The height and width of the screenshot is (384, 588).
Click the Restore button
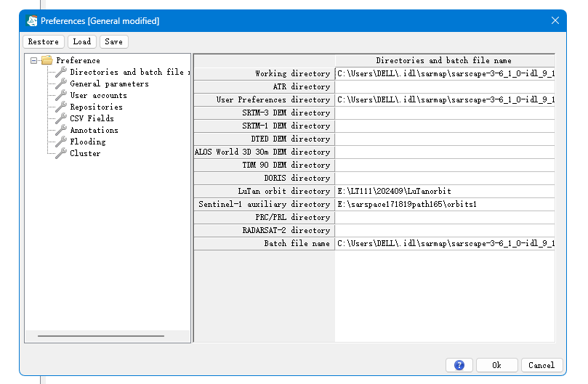[44, 41]
